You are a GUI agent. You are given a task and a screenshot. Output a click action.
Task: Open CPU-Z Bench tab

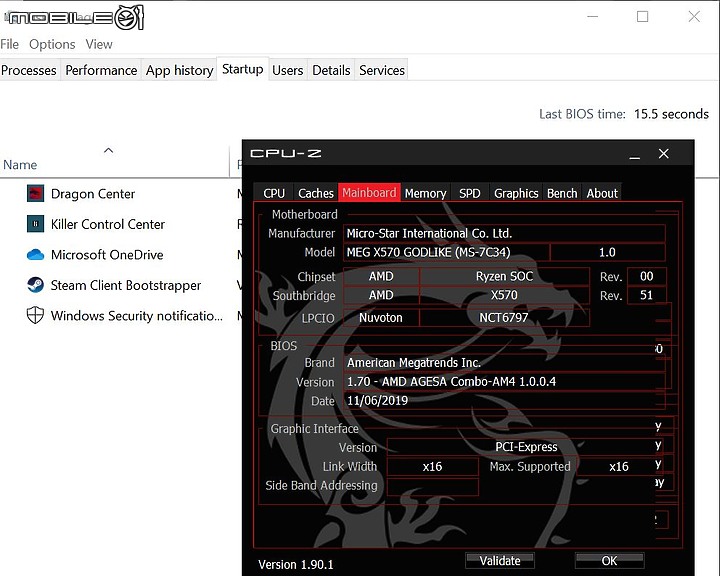562,193
